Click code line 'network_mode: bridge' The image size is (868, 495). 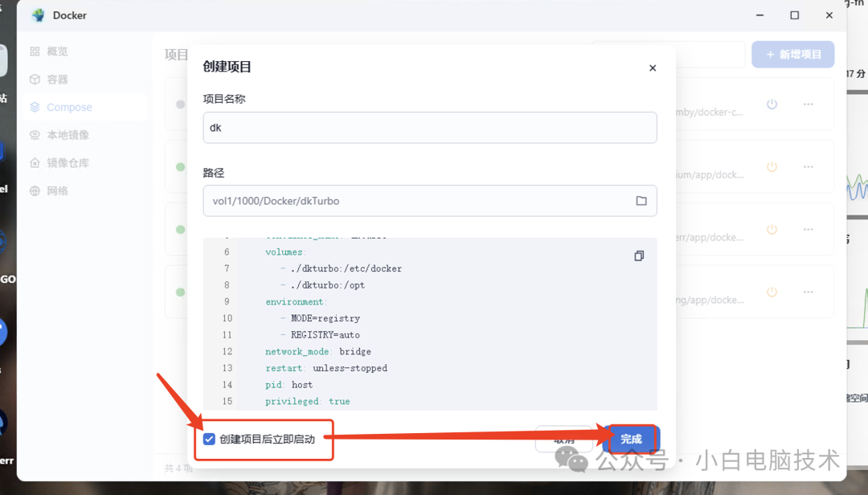(317, 352)
